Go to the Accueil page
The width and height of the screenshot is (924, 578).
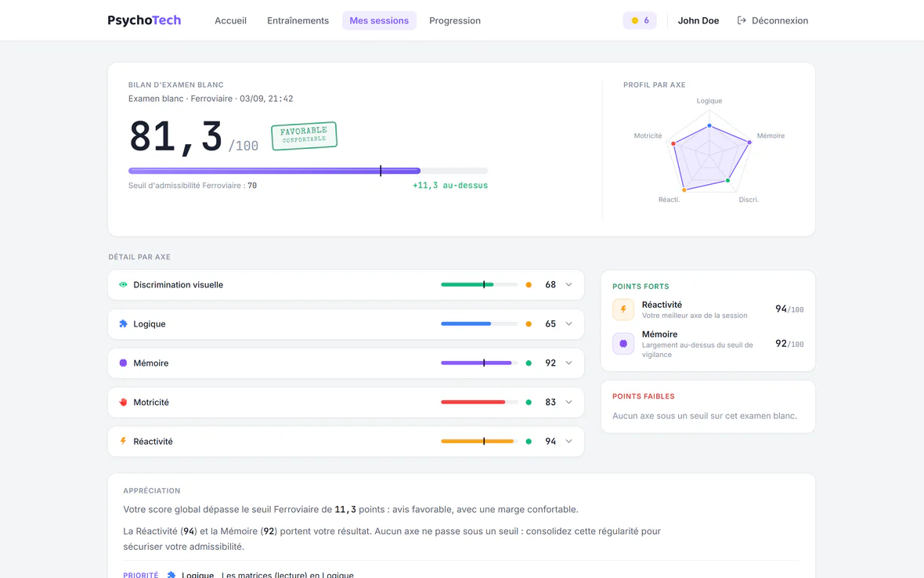tap(230, 20)
